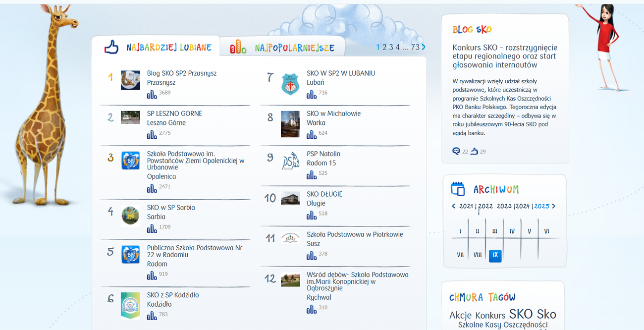
Task: Show earlier years with archive left arrow
Action: (454, 206)
